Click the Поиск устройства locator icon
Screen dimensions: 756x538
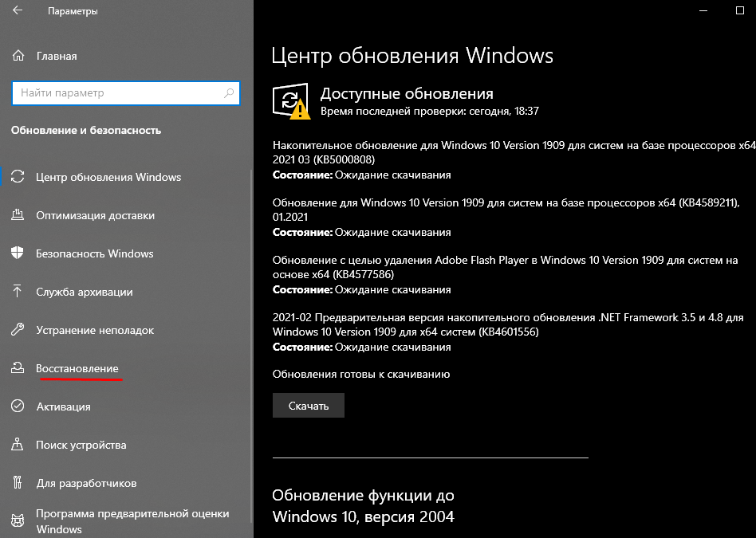pos(18,445)
